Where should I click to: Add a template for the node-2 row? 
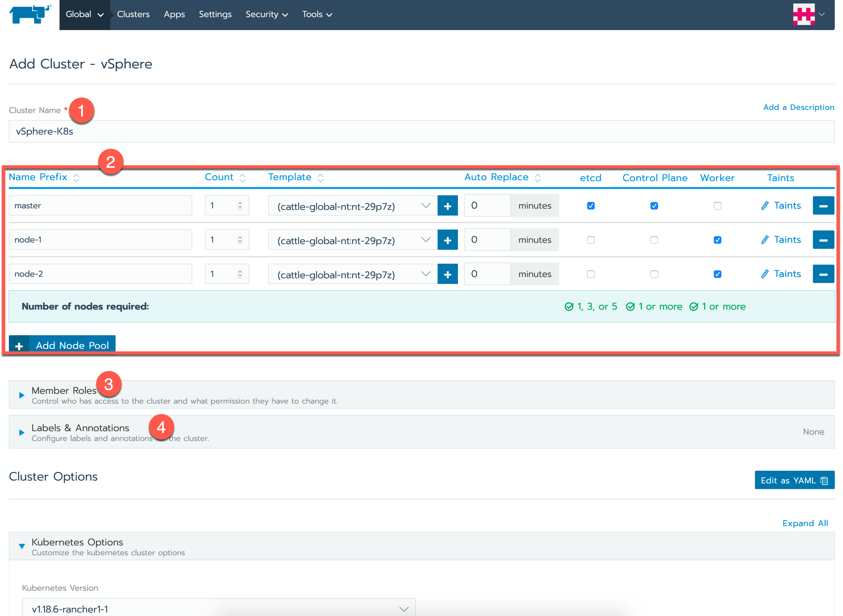tap(447, 274)
